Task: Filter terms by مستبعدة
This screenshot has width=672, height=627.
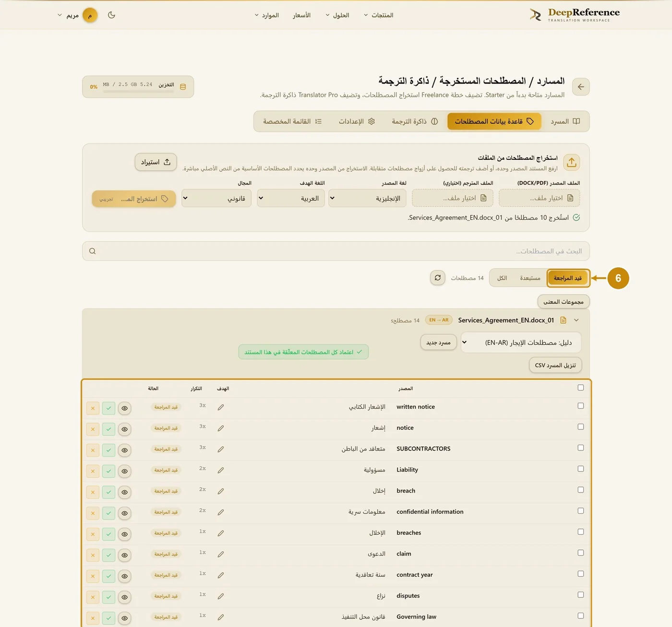Action: click(x=530, y=278)
